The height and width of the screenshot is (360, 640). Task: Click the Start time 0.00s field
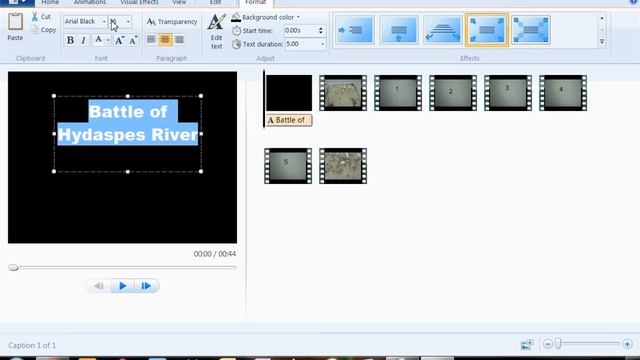301,31
